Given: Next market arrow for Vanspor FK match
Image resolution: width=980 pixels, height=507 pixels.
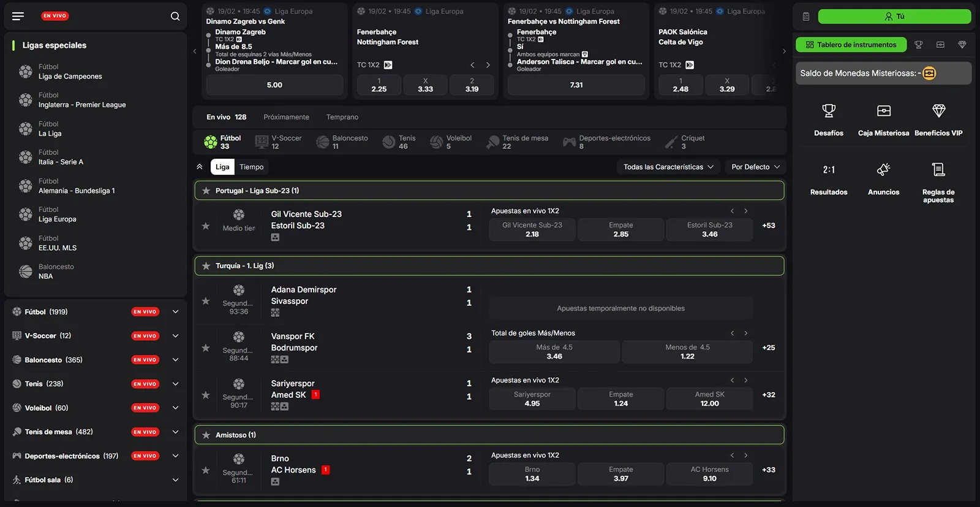Looking at the screenshot, I should point(745,334).
